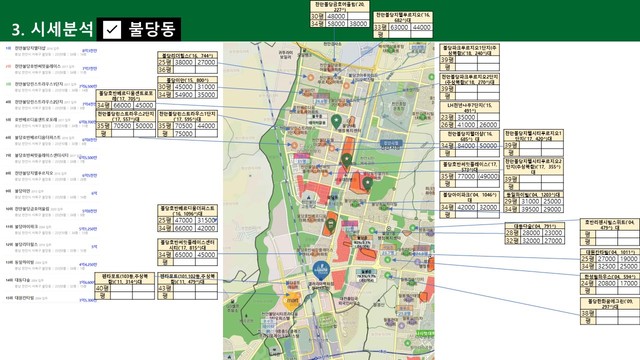This screenshot has width=640, height=360.
Task: Click orange circle marker at top-left of map
Action: (311, 77)
